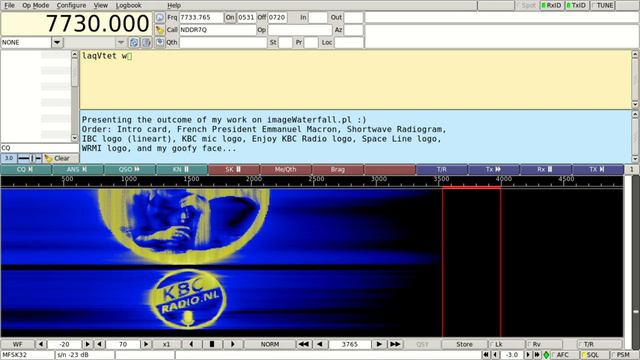Open the View menu

tap(101, 5)
